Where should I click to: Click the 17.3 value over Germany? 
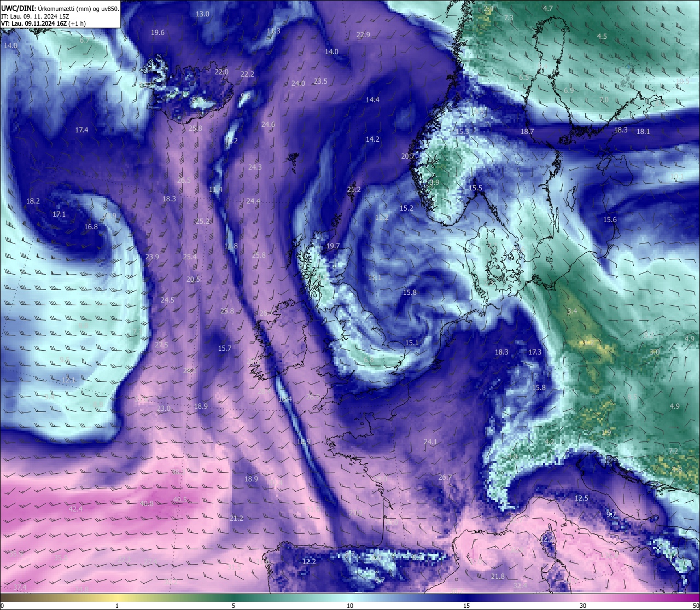tap(535, 352)
